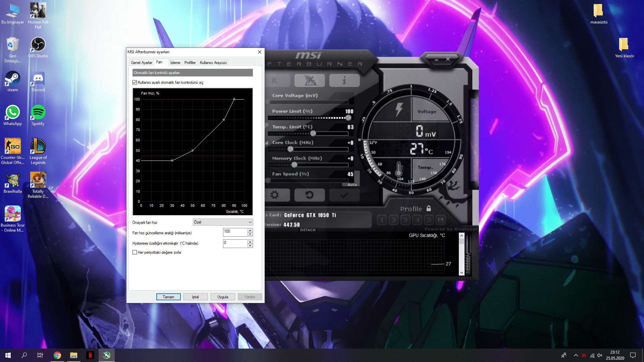Click the Temp. Limit slider handle
Viewport: 644px width, 362px height.
(x=313, y=133)
